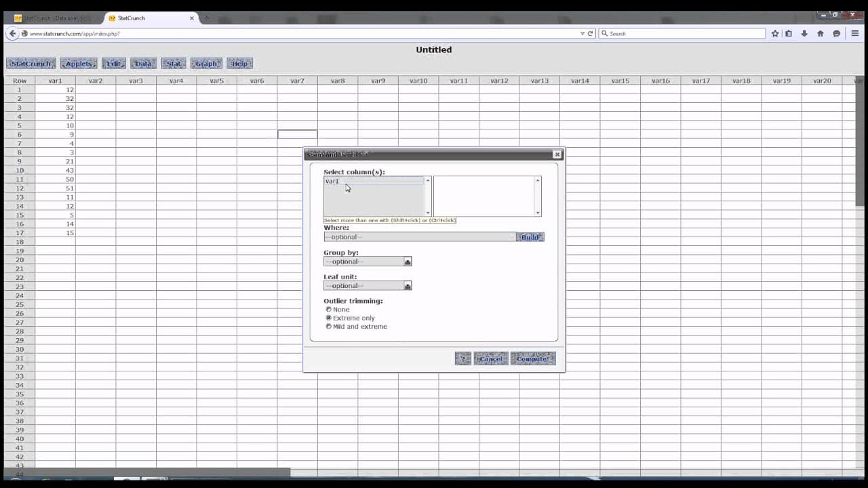Select the None outlier trimming option
The width and height of the screenshot is (868, 488).
(329, 309)
